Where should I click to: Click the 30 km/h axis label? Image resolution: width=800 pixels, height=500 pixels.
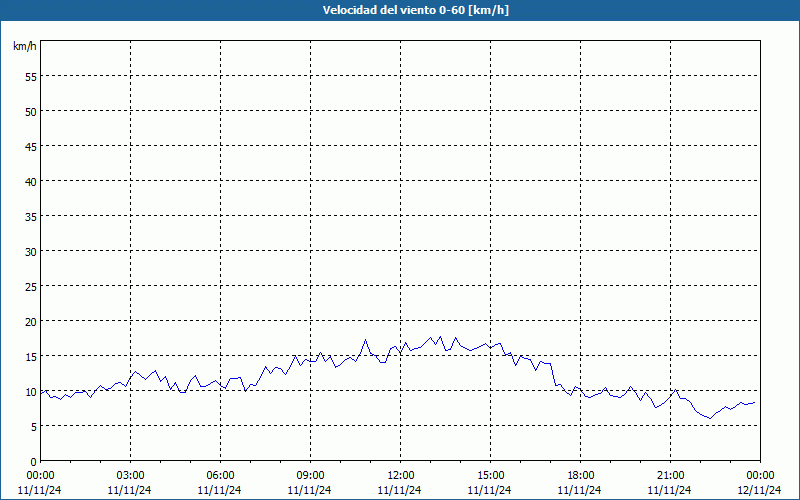[x=31, y=252]
